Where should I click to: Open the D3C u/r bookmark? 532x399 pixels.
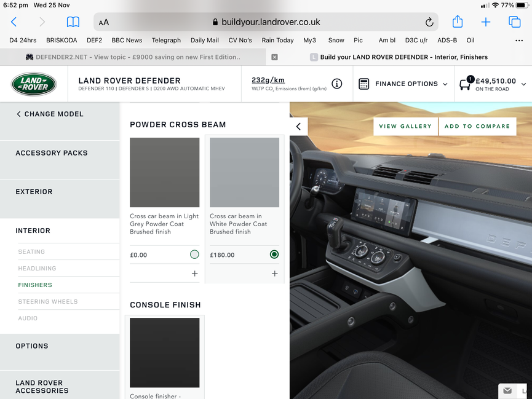pyautogui.click(x=416, y=41)
